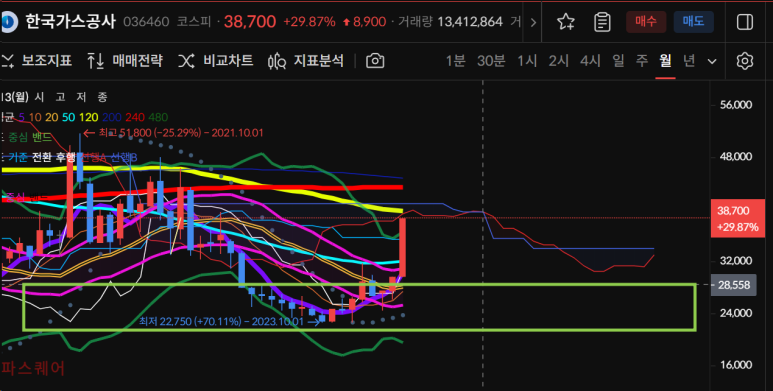Capture chart with the camera icon
773x391 pixels.
tap(375, 61)
